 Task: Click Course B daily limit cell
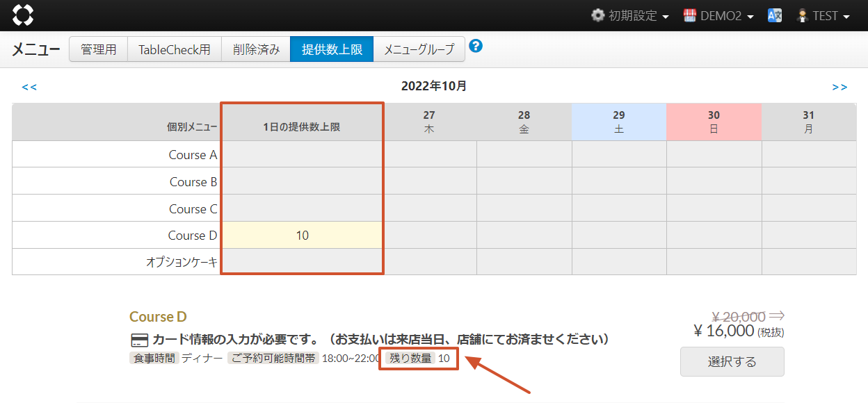click(302, 181)
